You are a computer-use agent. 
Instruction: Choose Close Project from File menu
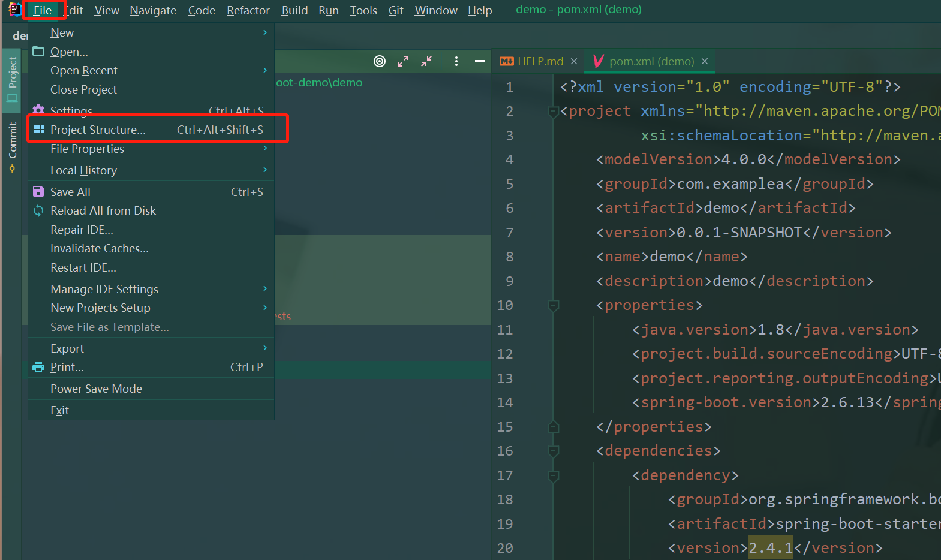[151, 89]
